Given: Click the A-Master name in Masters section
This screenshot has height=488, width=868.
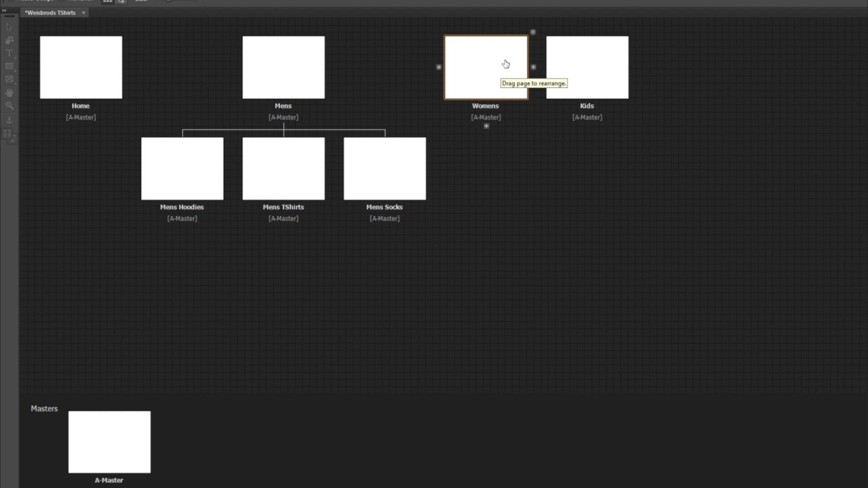Looking at the screenshot, I should coord(109,480).
